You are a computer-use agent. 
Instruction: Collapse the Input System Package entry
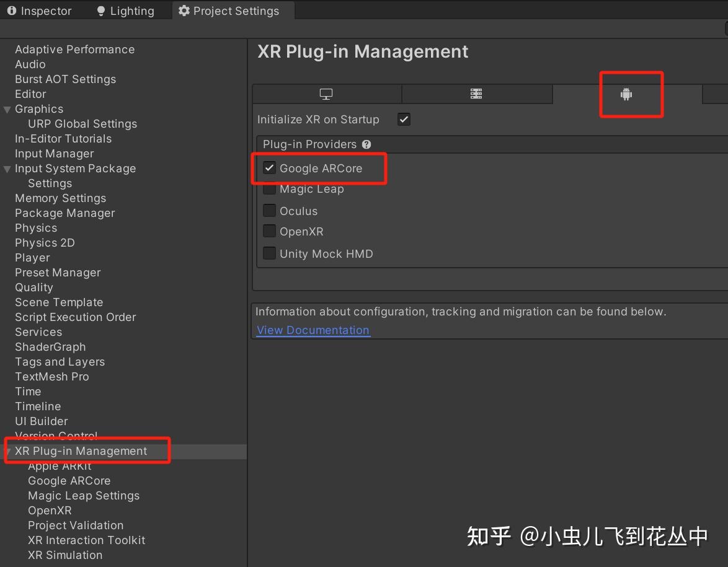[6, 169]
